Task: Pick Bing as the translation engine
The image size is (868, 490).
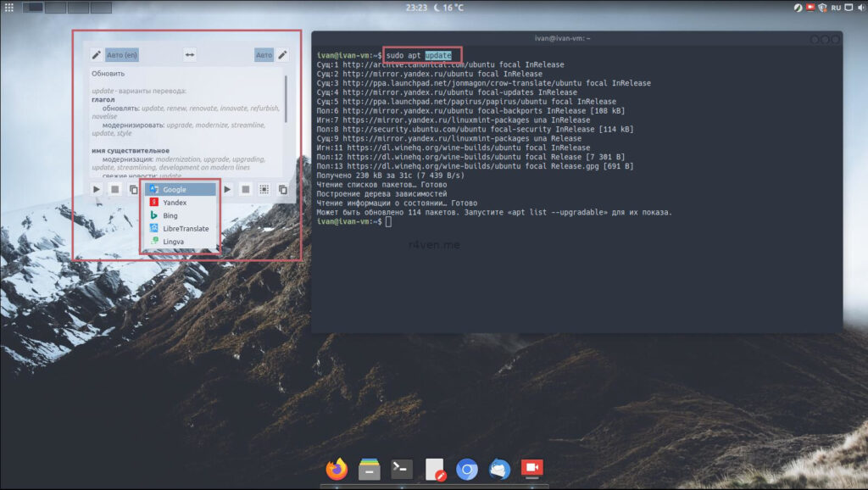Action: click(171, 215)
